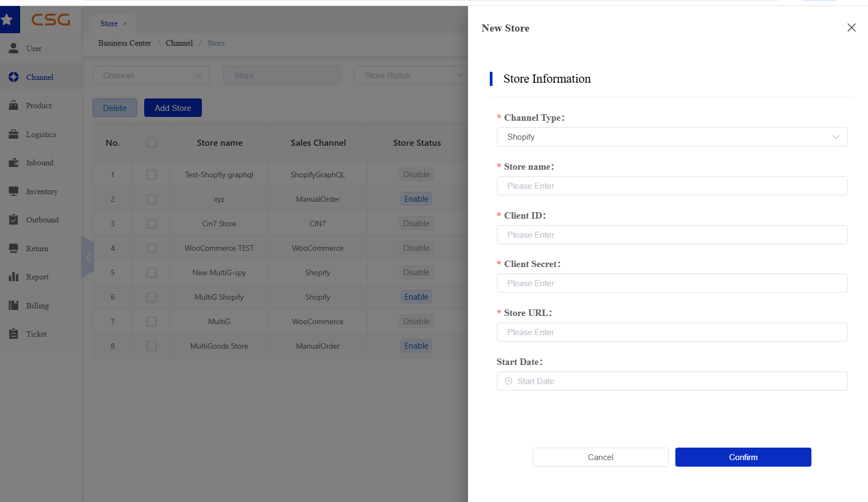The height and width of the screenshot is (502, 868).
Task: Open Logistics icon in sidebar
Action: pos(14,134)
